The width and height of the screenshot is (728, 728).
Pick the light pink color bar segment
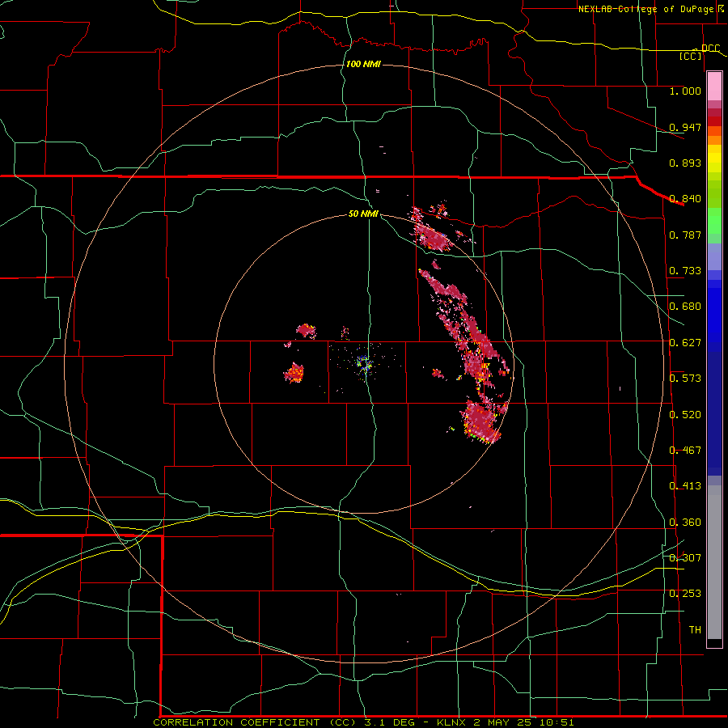pyautogui.click(x=714, y=87)
